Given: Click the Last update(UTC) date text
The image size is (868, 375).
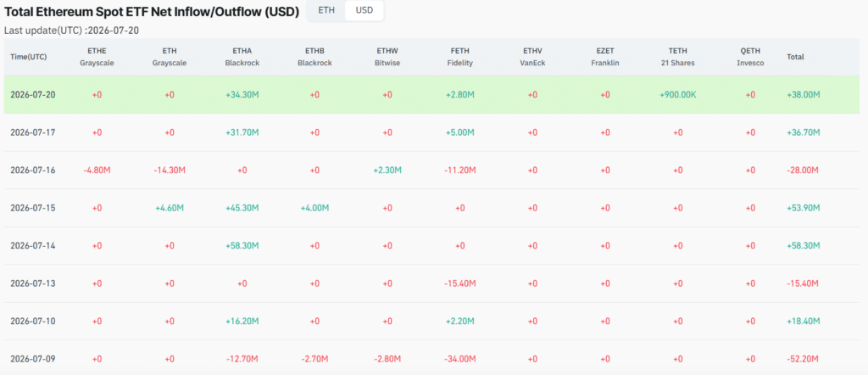Looking at the screenshot, I should pos(71,30).
